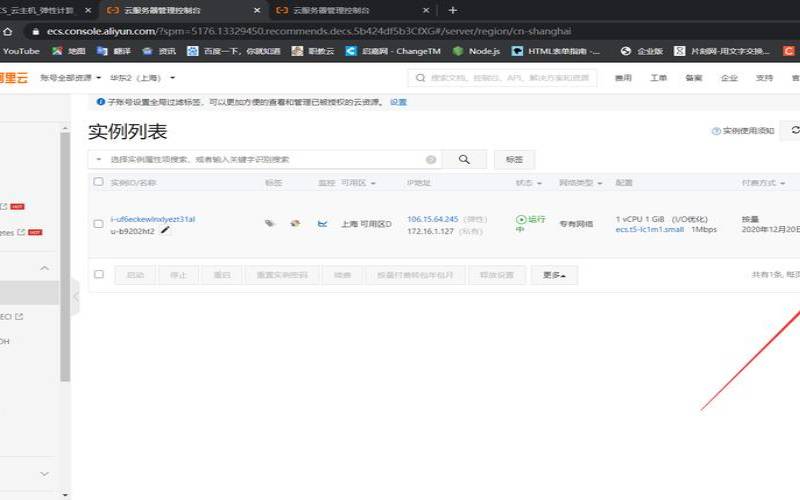Click the 设置 link in the notice bar
The height and width of the screenshot is (500, 800).
398,102
